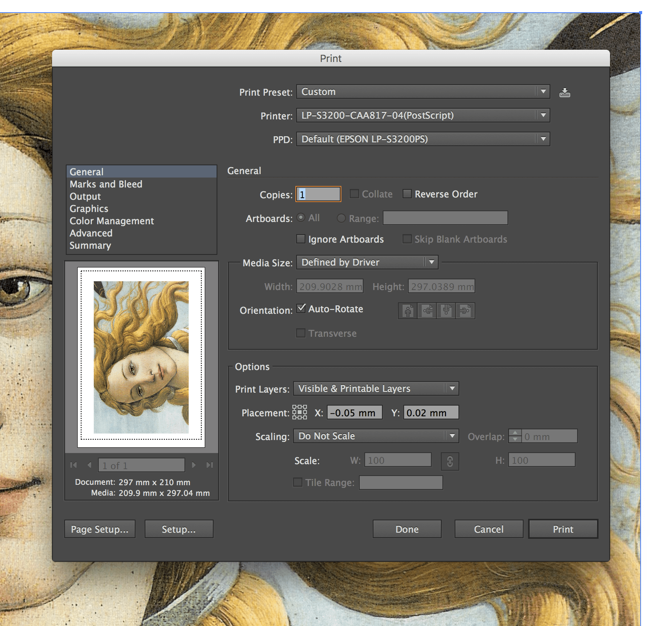
Task: Click the Cancel button
Action: click(489, 529)
